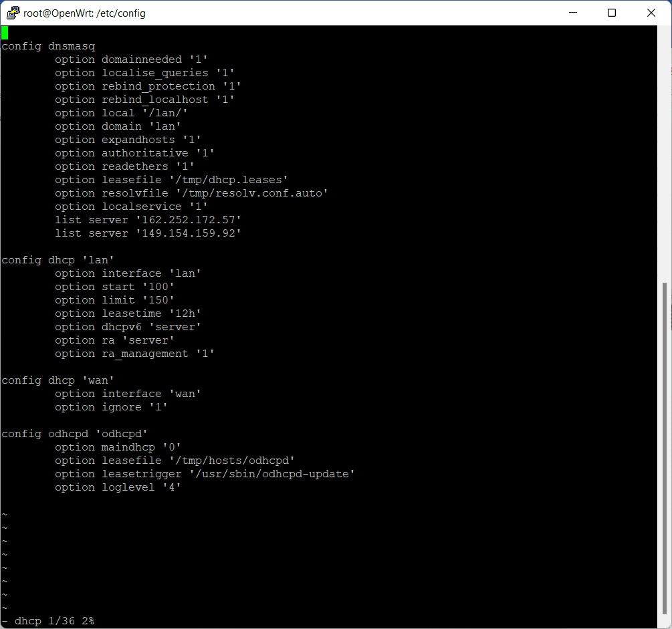Click the green cursor block at top

tap(5, 33)
